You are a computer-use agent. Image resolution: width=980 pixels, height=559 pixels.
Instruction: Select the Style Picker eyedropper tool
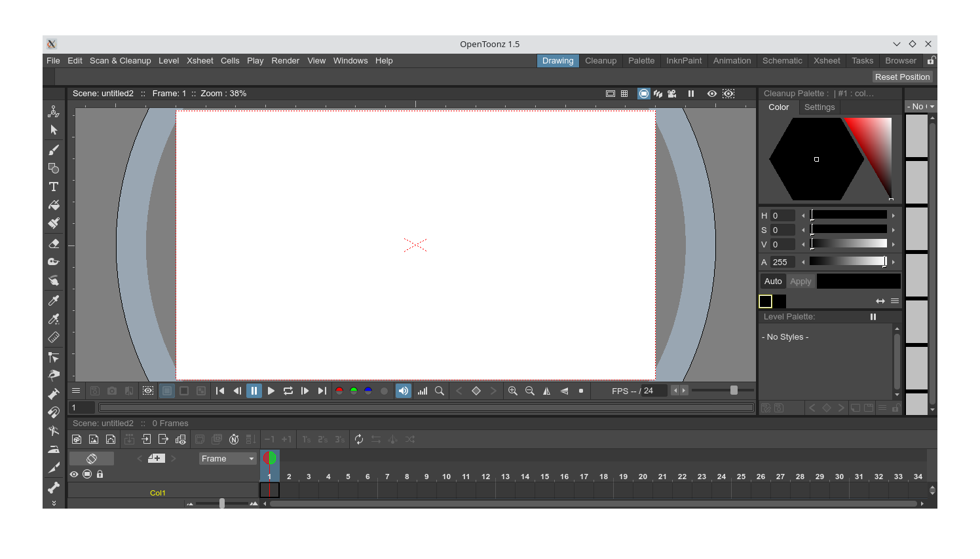coord(54,300)
